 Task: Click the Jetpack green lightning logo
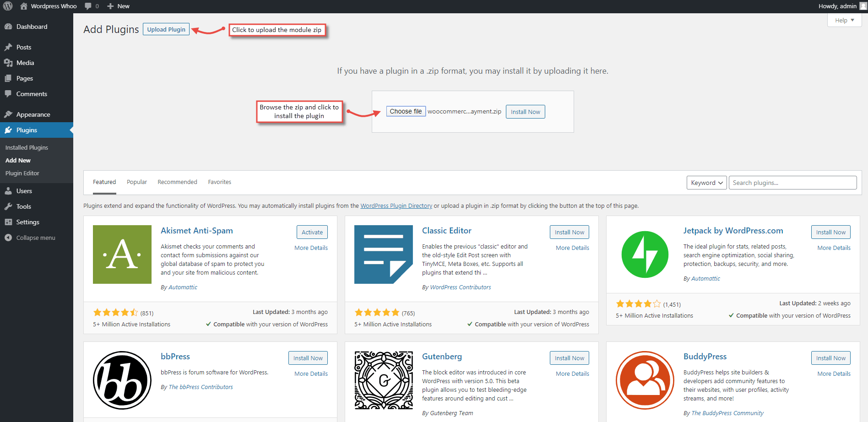pyautogui.click(x=645, y=254)
